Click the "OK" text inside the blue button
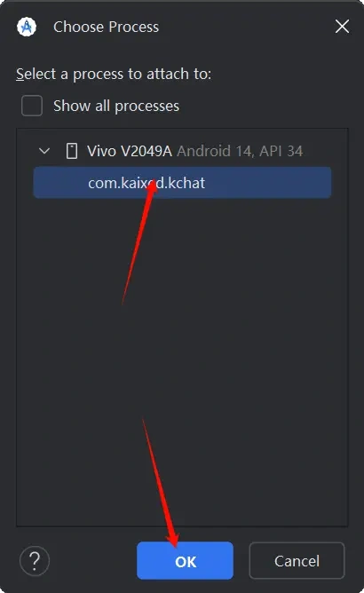Image resolution: width=364 pixels, height=593 pixels. (186, 562)
